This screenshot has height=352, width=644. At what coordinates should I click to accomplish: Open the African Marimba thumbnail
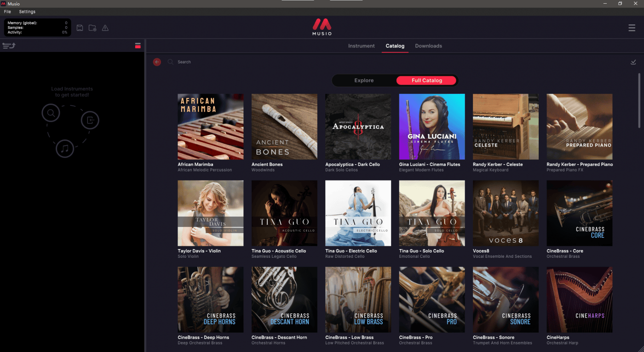point(211,127)
